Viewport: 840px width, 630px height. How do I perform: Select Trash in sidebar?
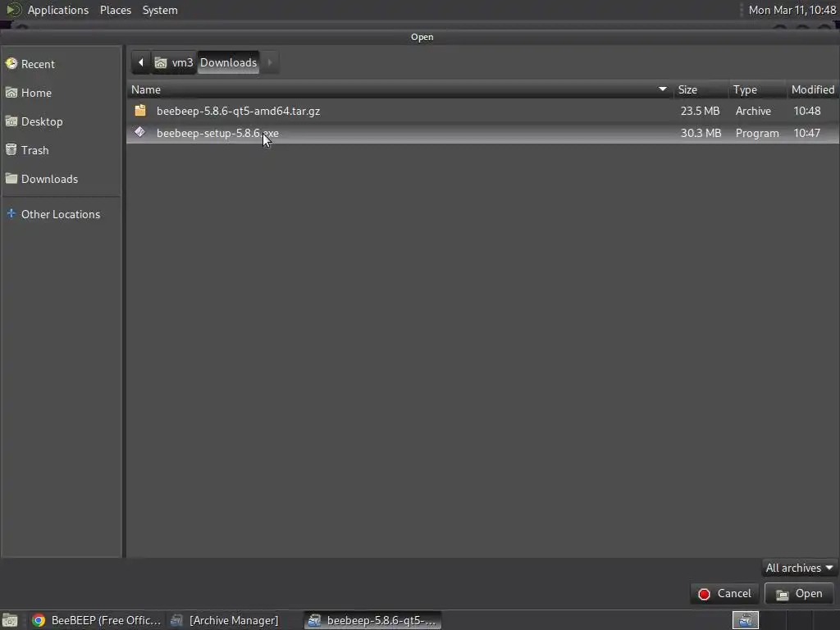[61, 150]
